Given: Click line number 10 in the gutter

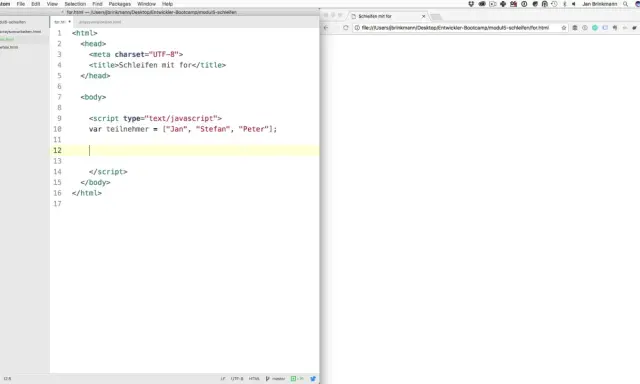Looking at the screenshot, I should click(57, 129).
